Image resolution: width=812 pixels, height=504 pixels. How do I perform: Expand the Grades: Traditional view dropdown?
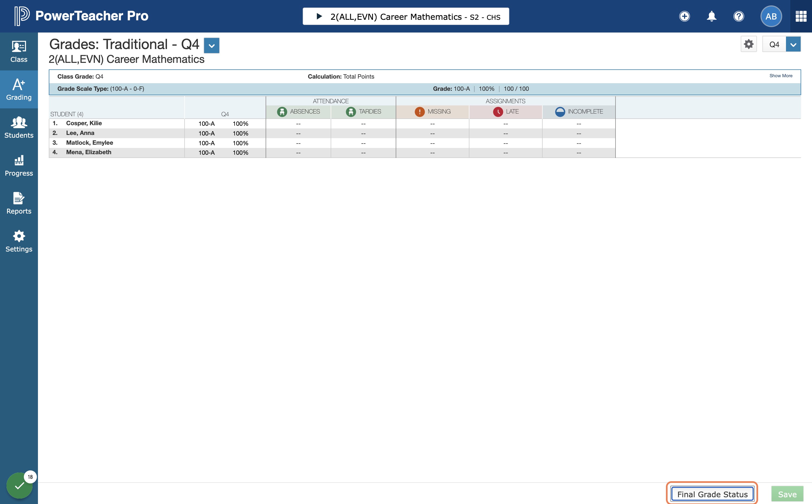[x=212, y=45]
